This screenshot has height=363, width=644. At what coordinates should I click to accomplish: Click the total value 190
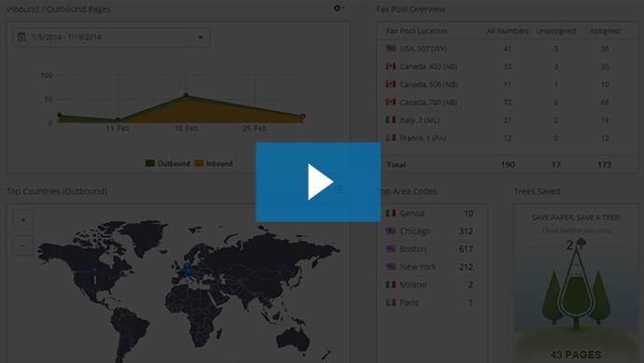click(x=508, y=164)
